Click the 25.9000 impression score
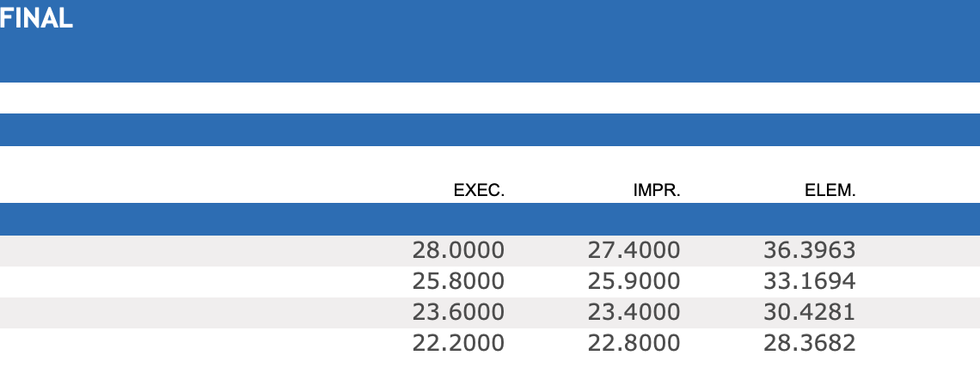Image resolution: width=980 pixels, height=380 pixels. point(634,281)
